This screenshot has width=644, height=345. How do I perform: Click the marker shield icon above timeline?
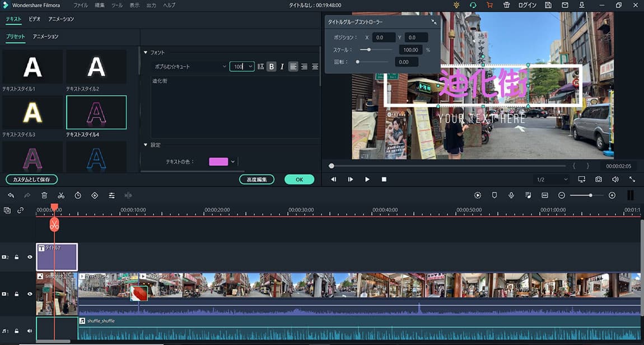point(494,195)
